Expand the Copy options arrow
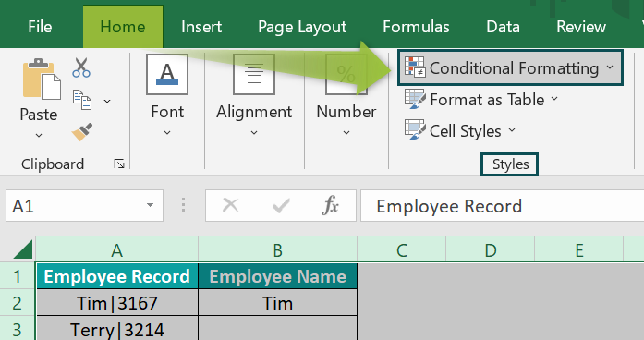The width and height of the screenshot is (644, 340). pyautogui.click(x=107, y=101)
